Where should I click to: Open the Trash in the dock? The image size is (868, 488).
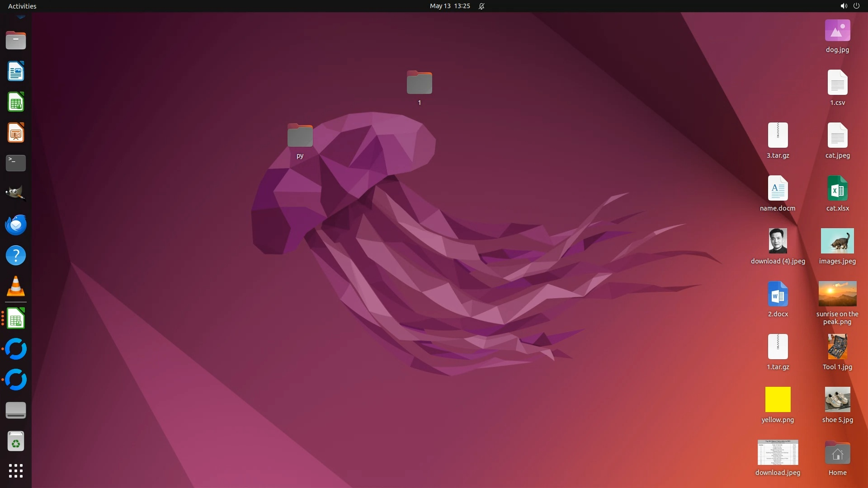coord(16,441)
